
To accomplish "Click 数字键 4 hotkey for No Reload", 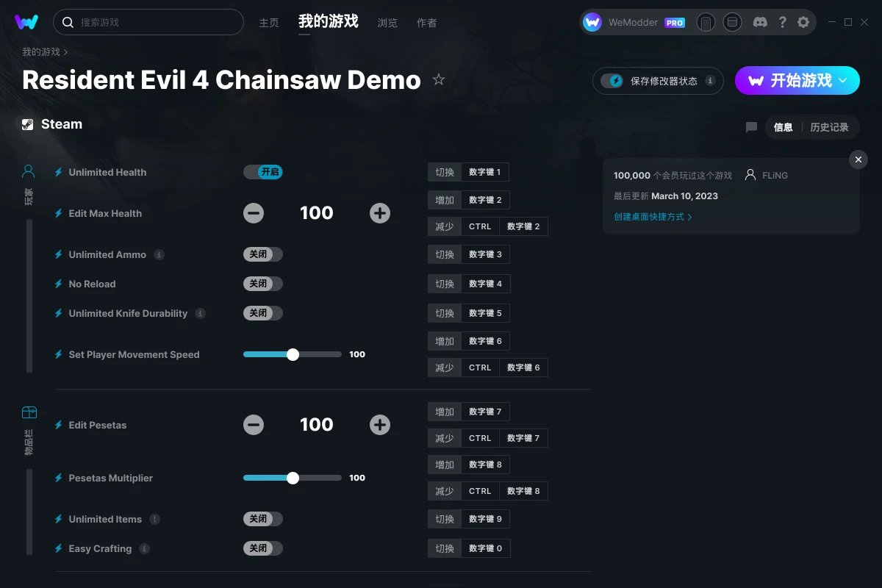I will tap(485, 284).
